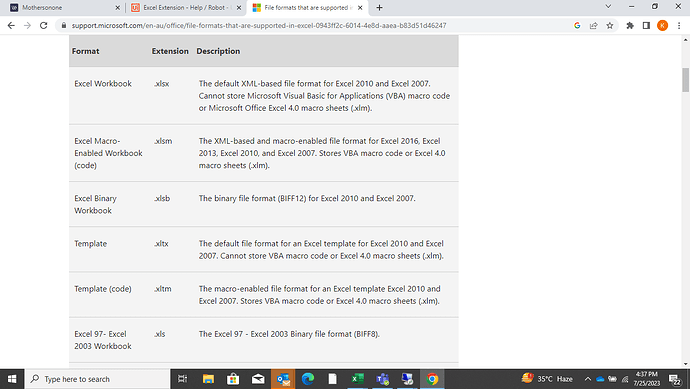
Task: Toggle the Chrome side panel icon
Action: click(646, 26)
